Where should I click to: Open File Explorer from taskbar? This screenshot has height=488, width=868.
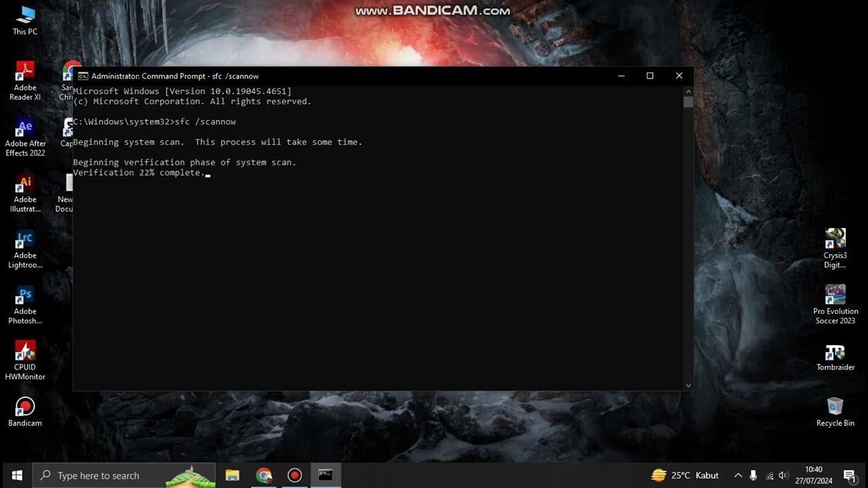pos(232,475)
